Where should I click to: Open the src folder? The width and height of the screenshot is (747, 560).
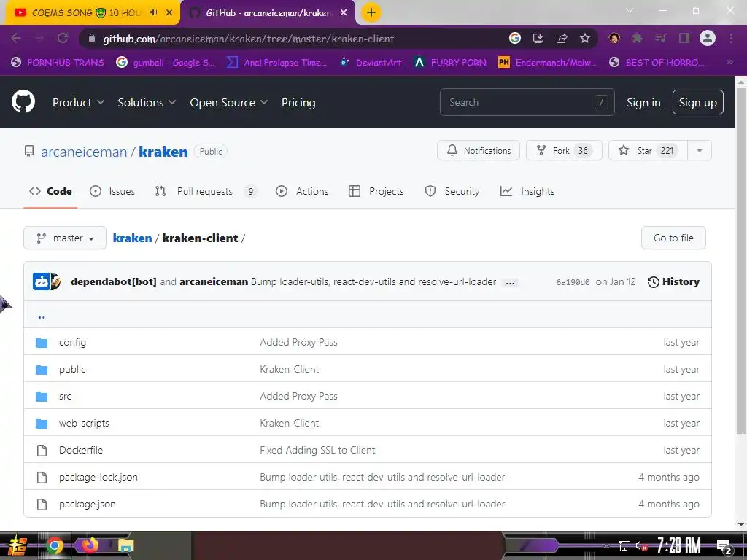(x=65, y=396)
